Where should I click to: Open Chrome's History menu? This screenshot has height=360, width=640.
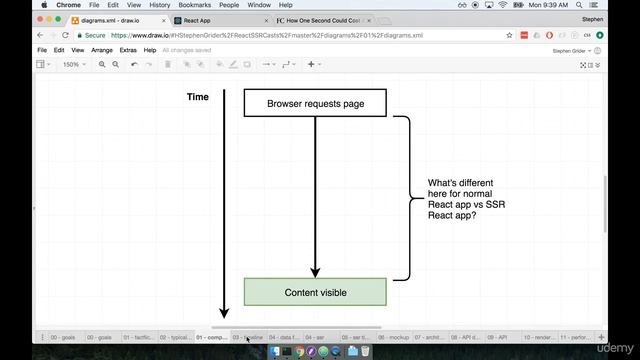tap(160, 5)
